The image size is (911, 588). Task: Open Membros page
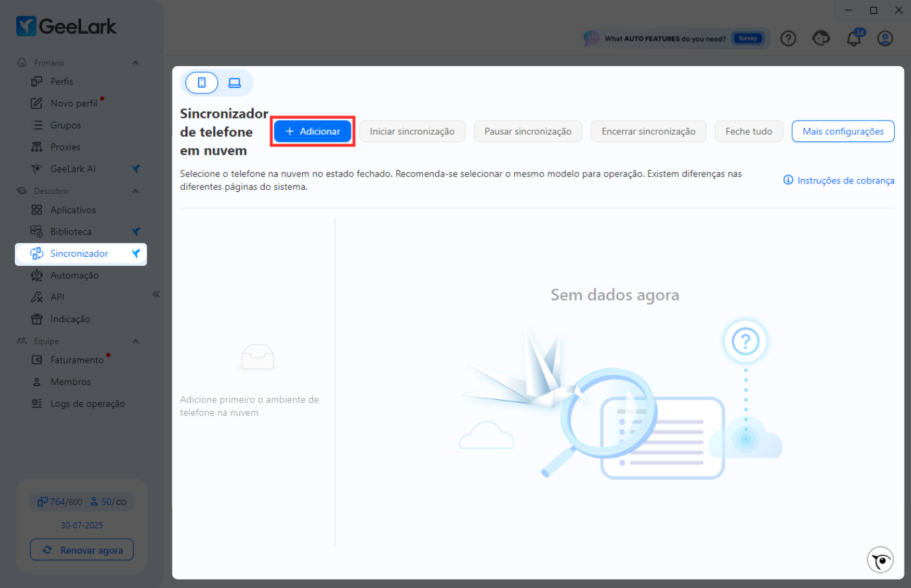70,382
